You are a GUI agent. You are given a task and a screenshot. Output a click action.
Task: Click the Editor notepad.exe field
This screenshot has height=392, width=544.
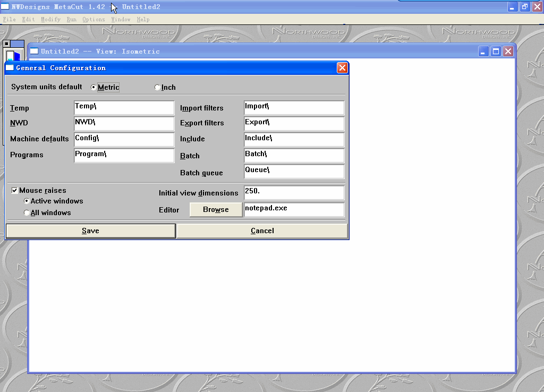pos(294,209)
